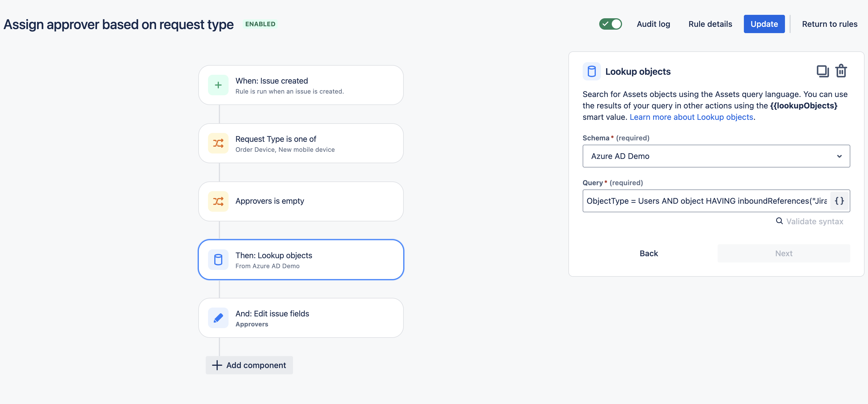868x404 pixels.
Task: Click the pencil icon on Edit issue fields
Action: pyautogui.click(x=218, y=317)
